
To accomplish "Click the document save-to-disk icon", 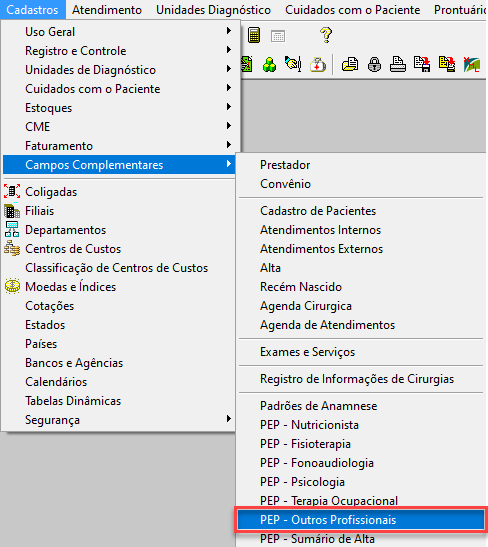I will point(422,65).
